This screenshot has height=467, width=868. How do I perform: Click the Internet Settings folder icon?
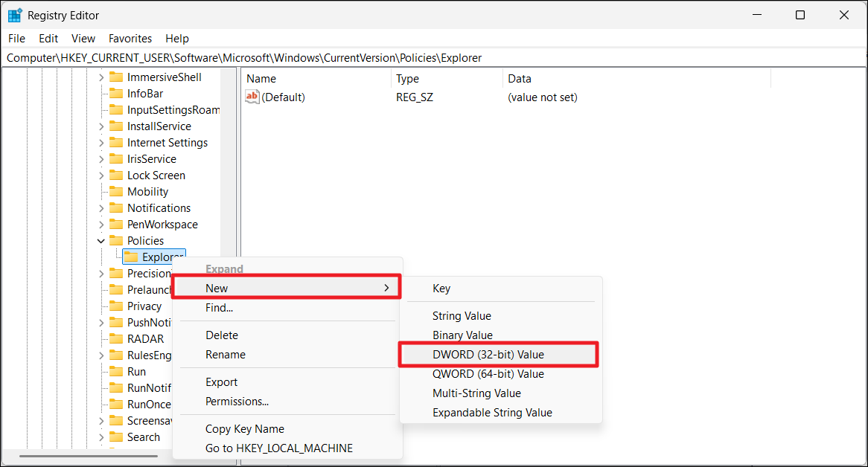116,143
